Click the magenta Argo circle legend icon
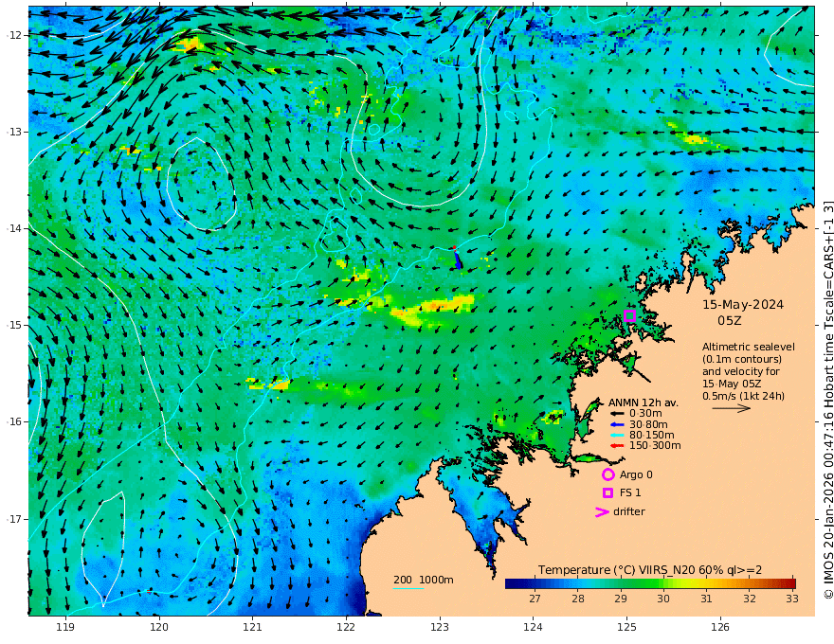Image resolution: width=834 pixels, height=644 pixels. [x=607, y=474]
